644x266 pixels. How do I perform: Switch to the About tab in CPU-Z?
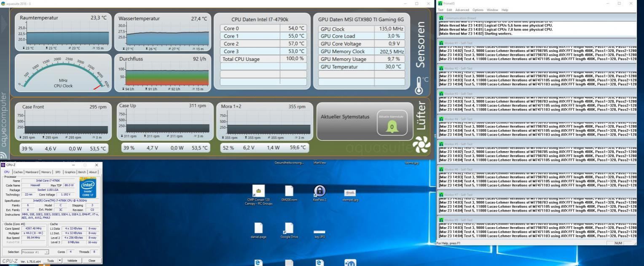click(x=93, y=172)
